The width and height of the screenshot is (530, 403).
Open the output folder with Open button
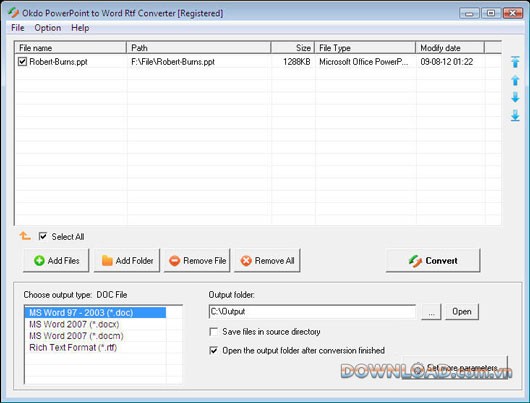click(x=462, y=312)
